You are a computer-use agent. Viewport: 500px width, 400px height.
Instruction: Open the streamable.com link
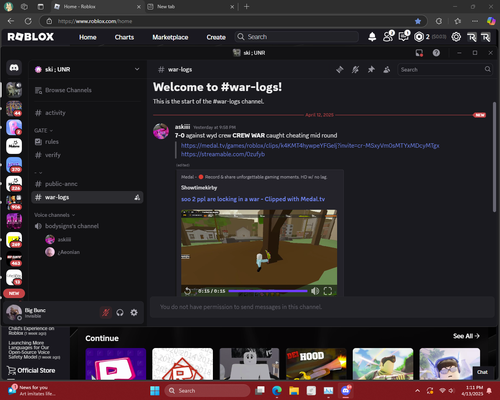[x=223, y=154]
